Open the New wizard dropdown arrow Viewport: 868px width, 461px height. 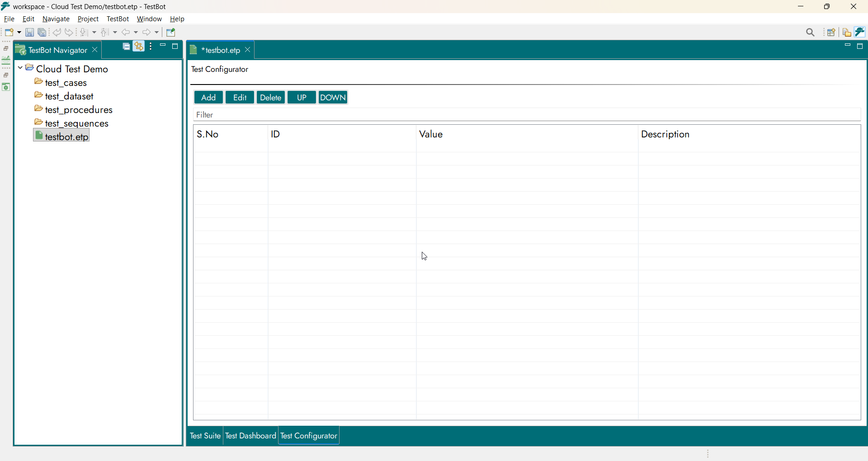click(19, 33)
